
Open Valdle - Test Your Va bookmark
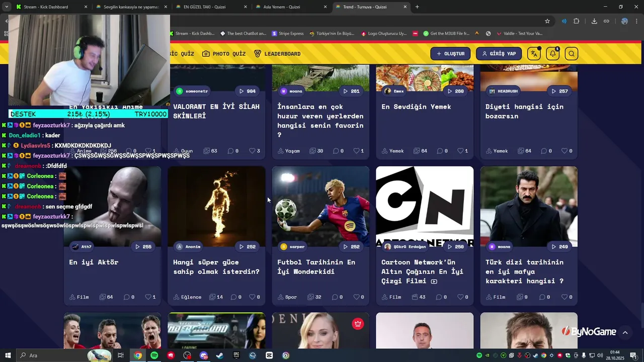pyautogui.click(x=520, y=34)
